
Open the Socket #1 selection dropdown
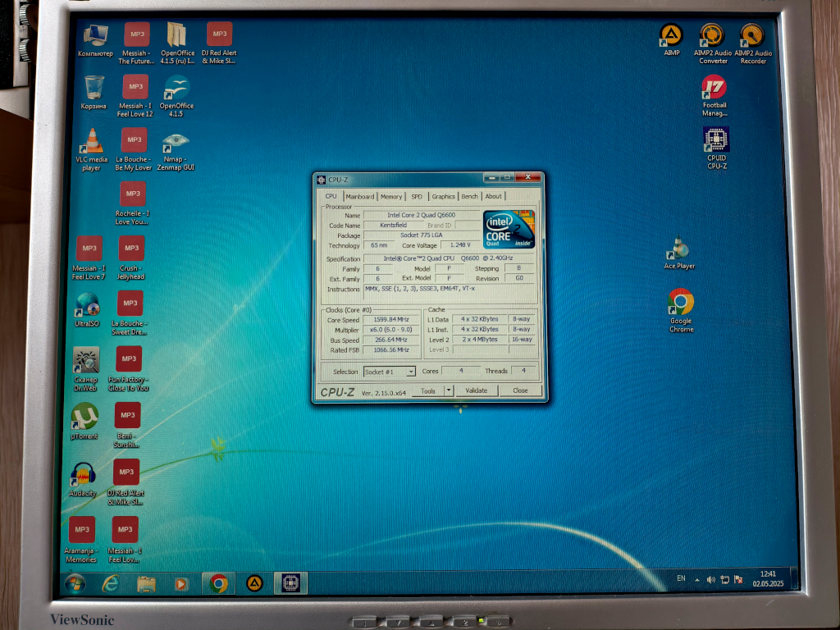pos(390,372)
